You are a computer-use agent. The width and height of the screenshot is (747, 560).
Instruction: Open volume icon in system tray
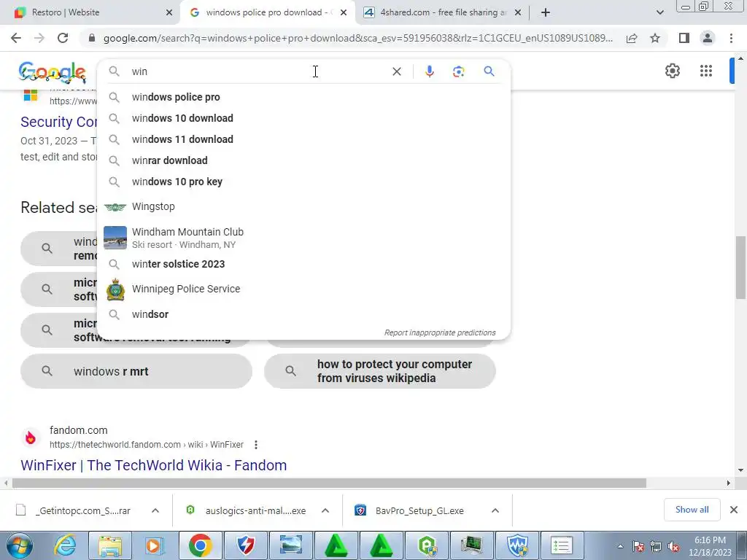point(673,547)
